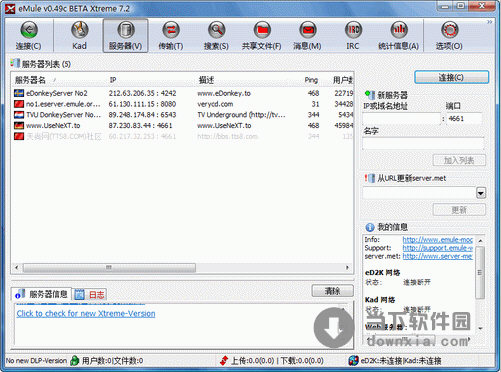Focus the IP or domain address input field
Screen dimensions: 501x372
401,118
